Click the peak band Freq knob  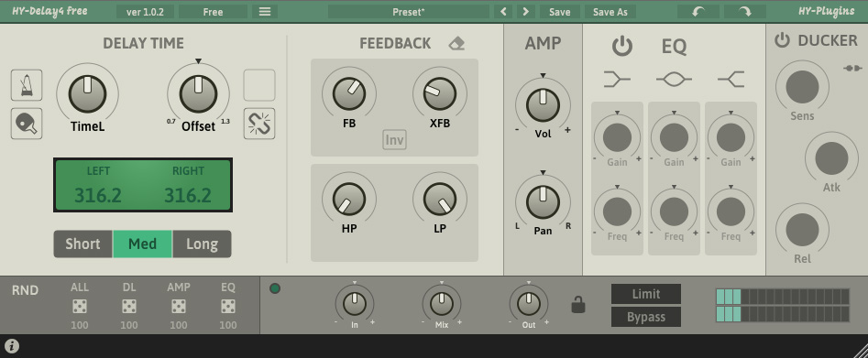click(674, 212)
